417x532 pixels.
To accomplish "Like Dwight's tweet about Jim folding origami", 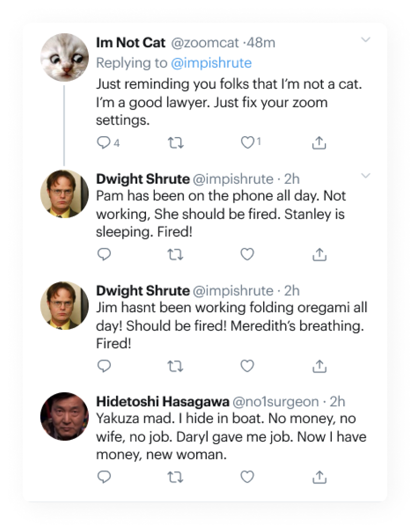I will (248, 366).
